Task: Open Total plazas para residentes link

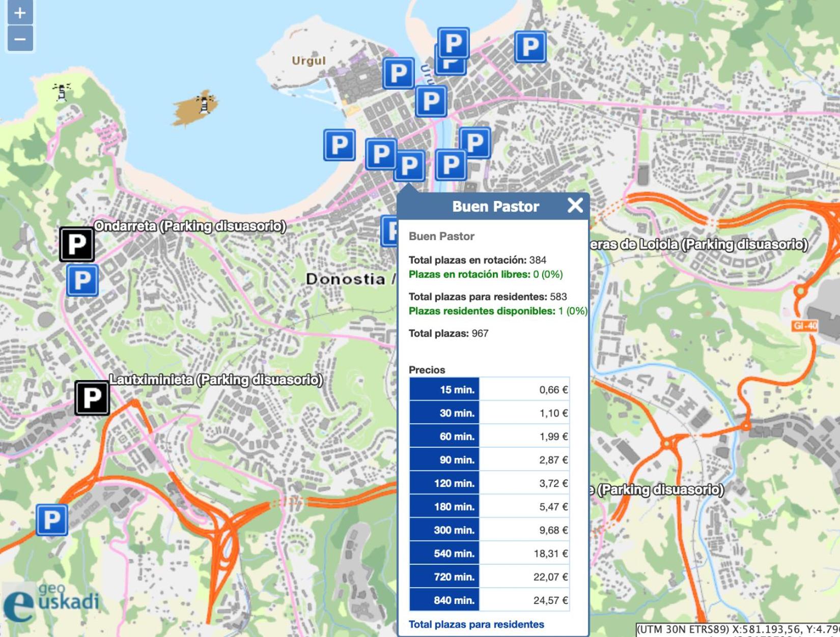Action: coord(477,624)
